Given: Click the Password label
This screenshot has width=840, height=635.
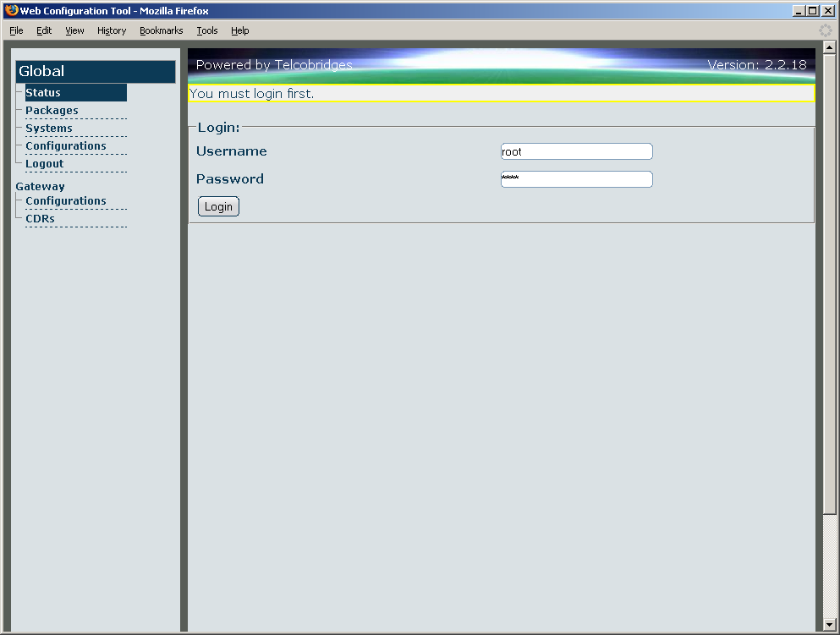Looking at the screenshot, I should tap(230, 178).
